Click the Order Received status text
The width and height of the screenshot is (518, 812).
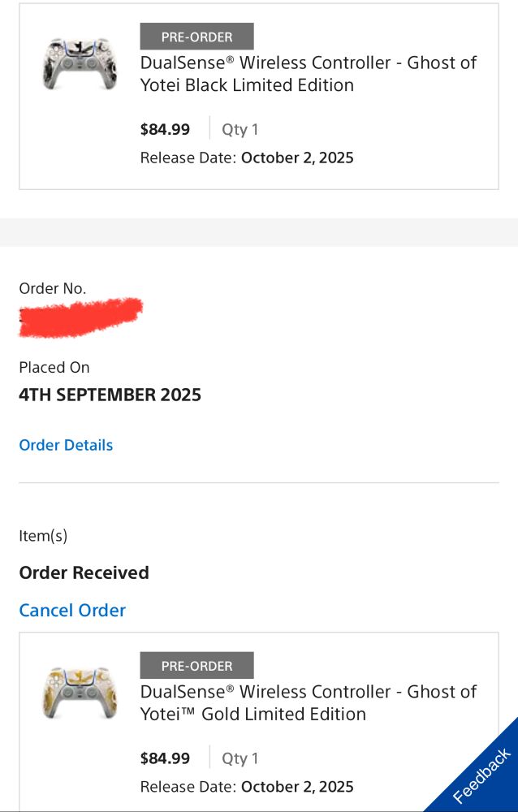click(x=84, y=572)
